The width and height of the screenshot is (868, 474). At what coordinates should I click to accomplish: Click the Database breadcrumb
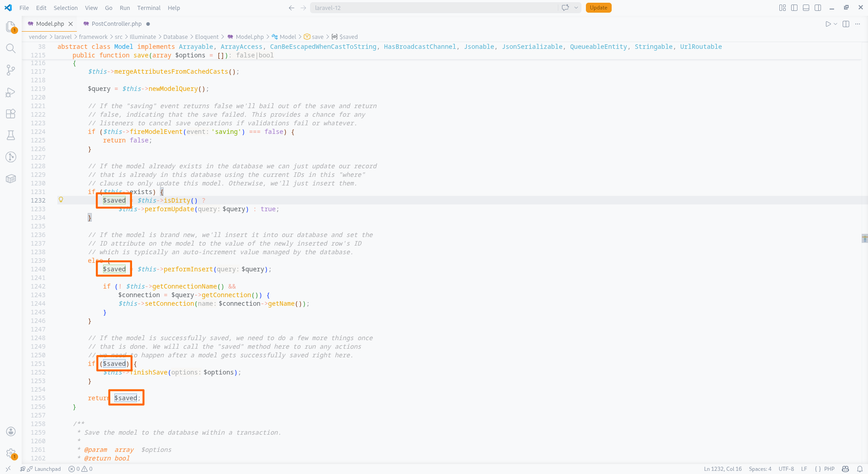coord(175,37)
